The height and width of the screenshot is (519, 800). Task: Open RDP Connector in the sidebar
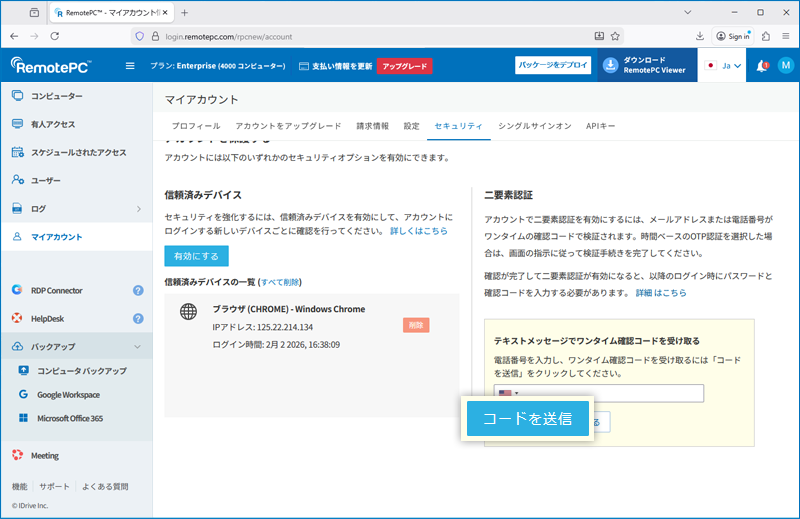click(57, 290)
